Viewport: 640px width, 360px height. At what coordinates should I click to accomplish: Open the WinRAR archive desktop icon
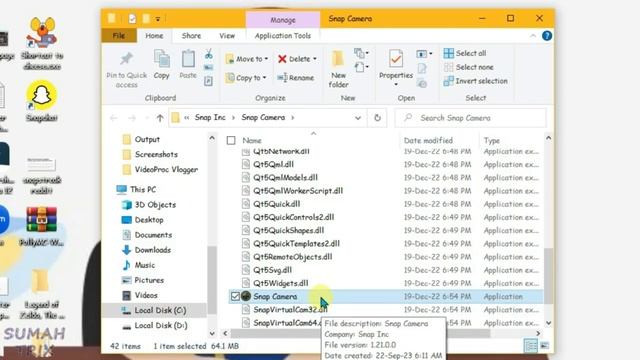coord(41,227)
